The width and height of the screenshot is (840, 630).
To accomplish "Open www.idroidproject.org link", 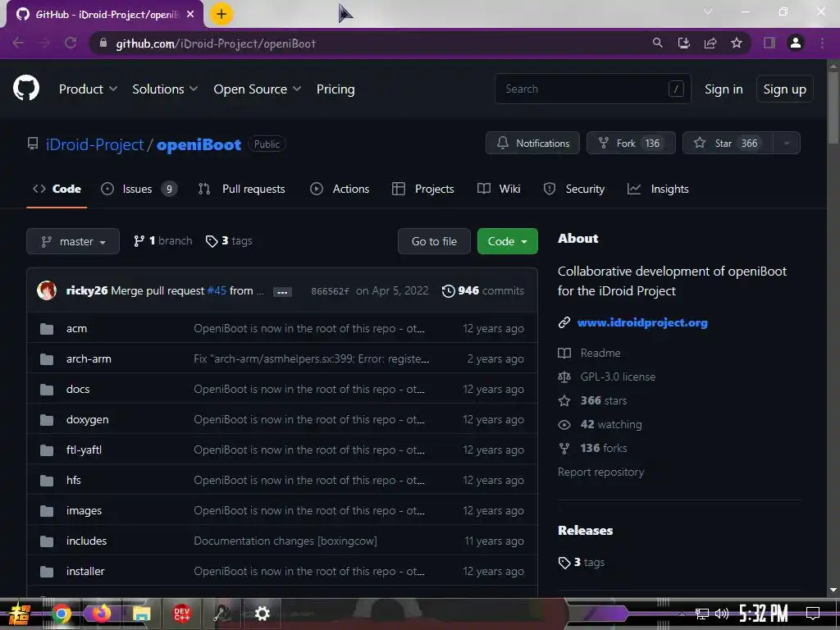I will click(642, 322).
